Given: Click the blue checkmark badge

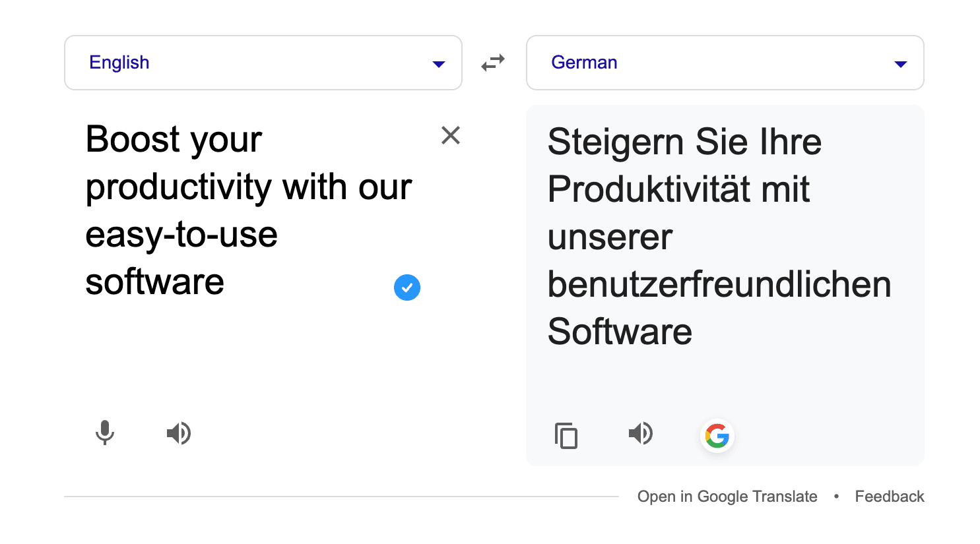Looking at the screenshot, I should (x=407, y=287).
